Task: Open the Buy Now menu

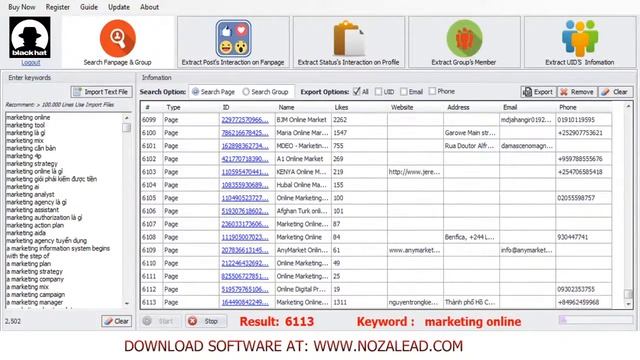Action: pos(22,7)
